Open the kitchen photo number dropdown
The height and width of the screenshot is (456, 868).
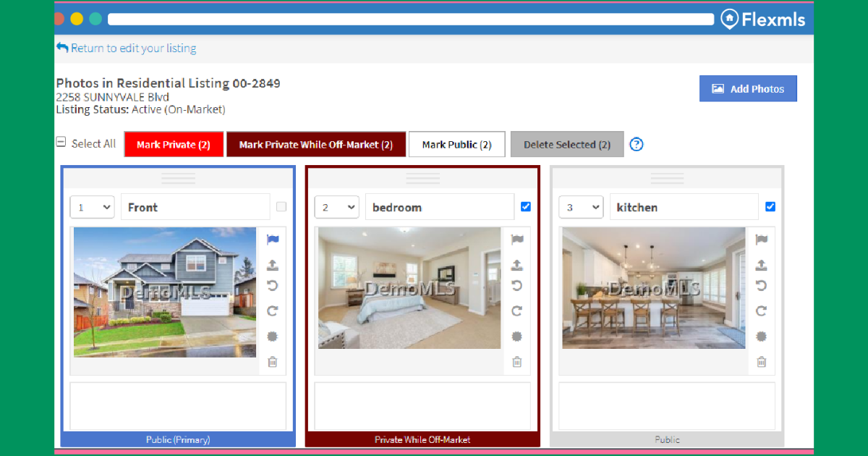click(581, 206)
